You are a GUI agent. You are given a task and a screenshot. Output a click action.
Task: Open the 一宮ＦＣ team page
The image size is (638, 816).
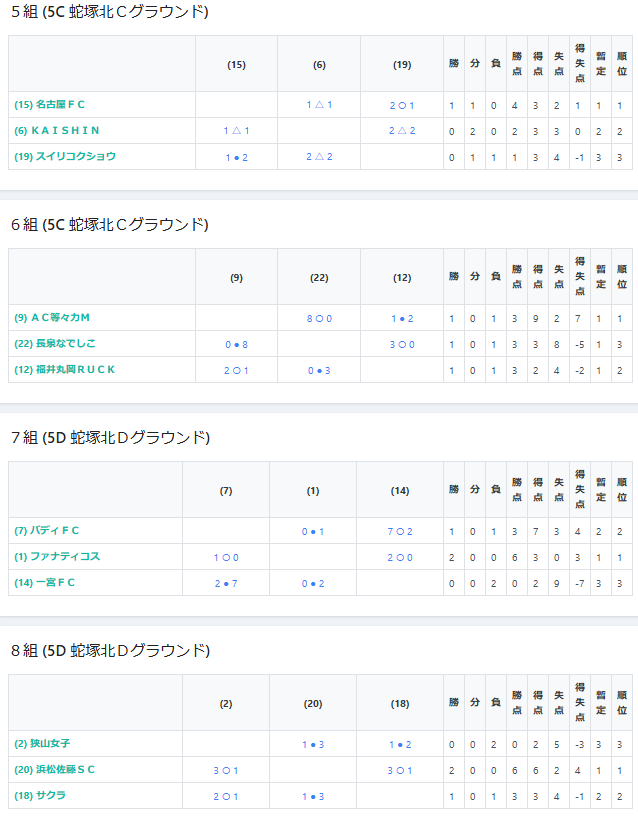click(x=45, y=583)
